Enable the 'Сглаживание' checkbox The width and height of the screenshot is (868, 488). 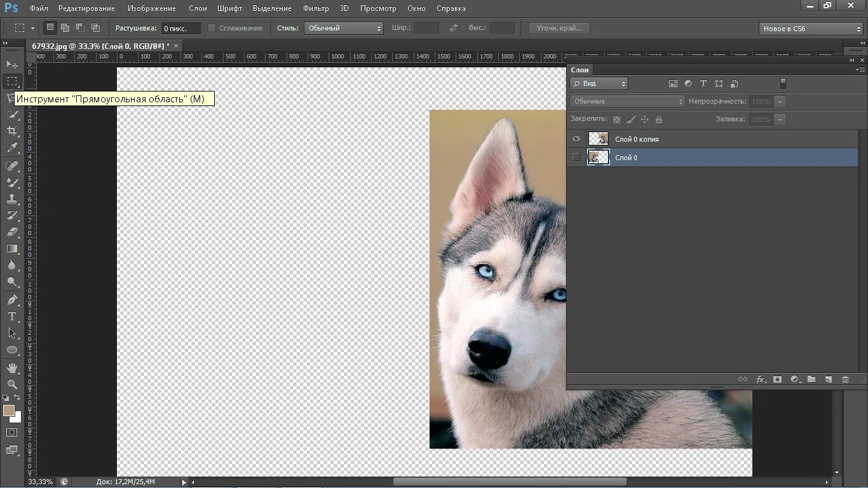[212, 28]
